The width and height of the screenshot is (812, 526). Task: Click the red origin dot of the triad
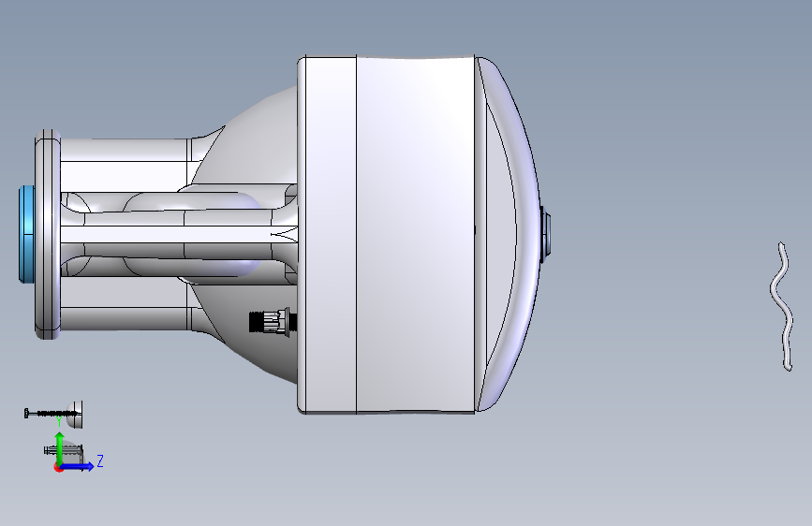(58, 467)
